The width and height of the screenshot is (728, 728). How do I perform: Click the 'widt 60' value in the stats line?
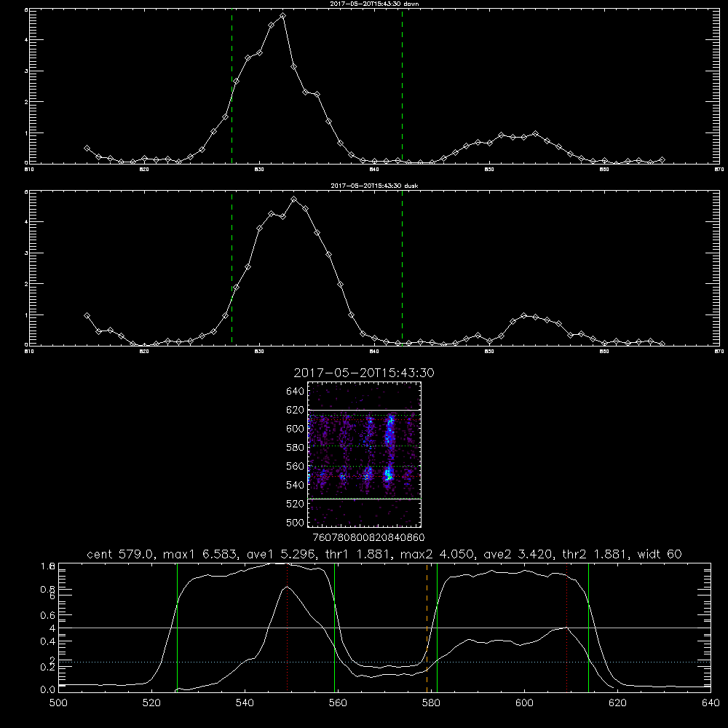tap(660, 554)
